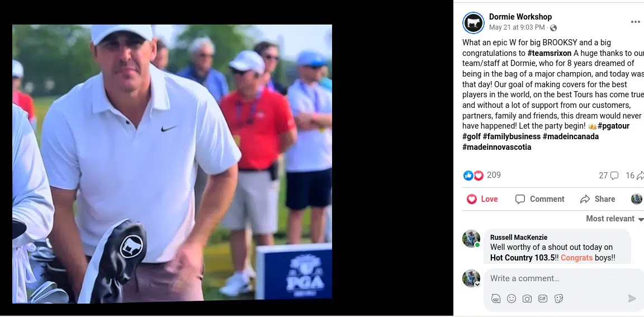Image resolution: width=644 pixels, height=317 pixels.
Task: Follow the #madeinnovascotia hashtag link
Action: click(x=496, y=147)
